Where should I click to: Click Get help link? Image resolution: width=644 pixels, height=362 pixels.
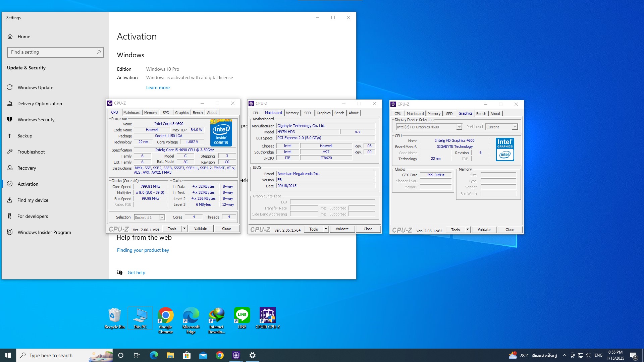[137, 273]
